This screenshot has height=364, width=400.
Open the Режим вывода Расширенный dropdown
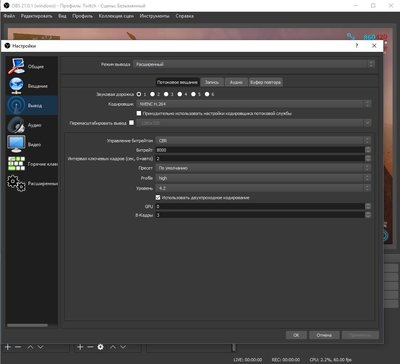click(254, 64)
